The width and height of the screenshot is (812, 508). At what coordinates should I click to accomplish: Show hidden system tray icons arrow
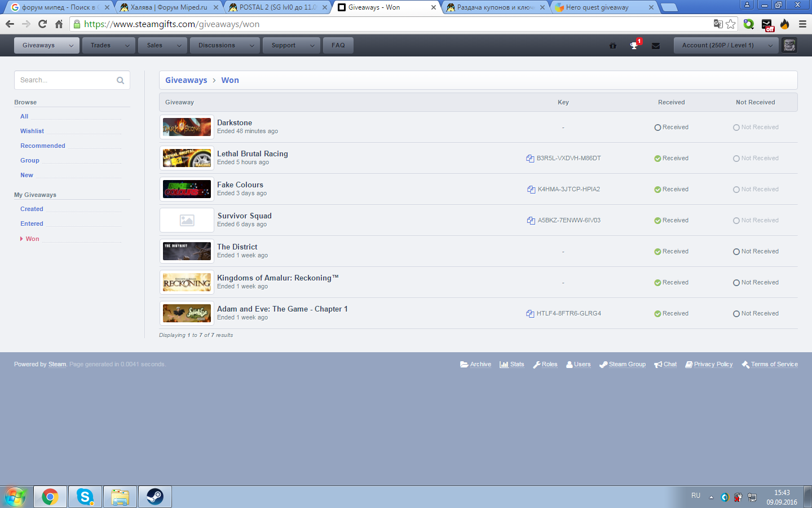(x=711, y=497)
